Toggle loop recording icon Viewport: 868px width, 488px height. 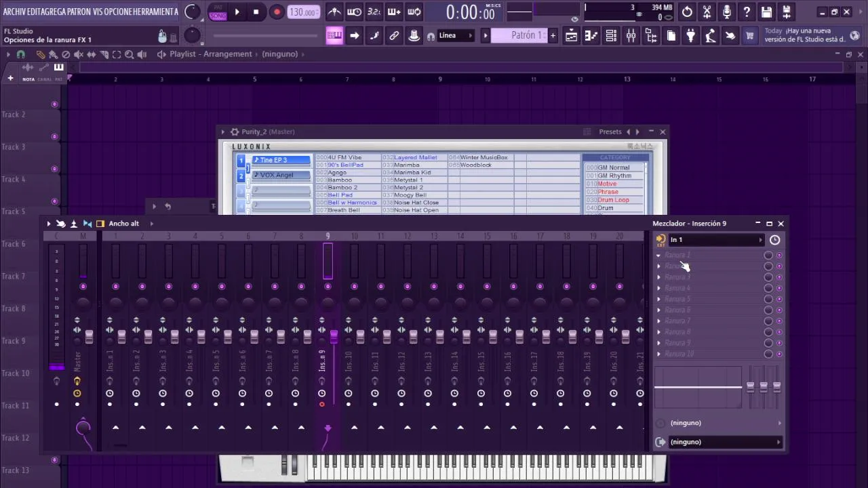414,12
